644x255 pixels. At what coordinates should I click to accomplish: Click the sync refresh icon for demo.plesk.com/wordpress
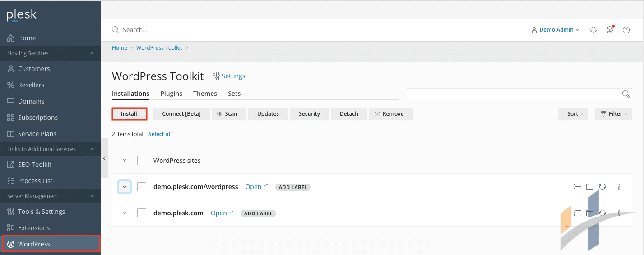point(602,186)
